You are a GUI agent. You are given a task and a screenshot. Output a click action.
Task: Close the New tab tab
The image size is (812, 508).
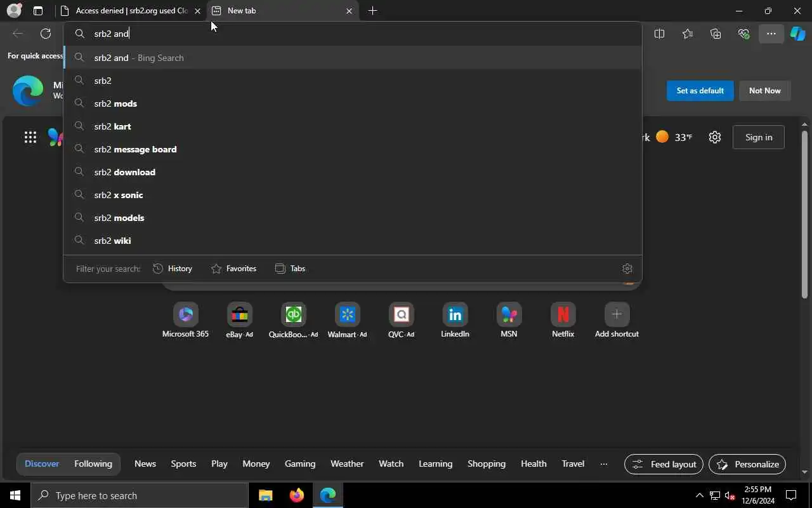point(349,11)
